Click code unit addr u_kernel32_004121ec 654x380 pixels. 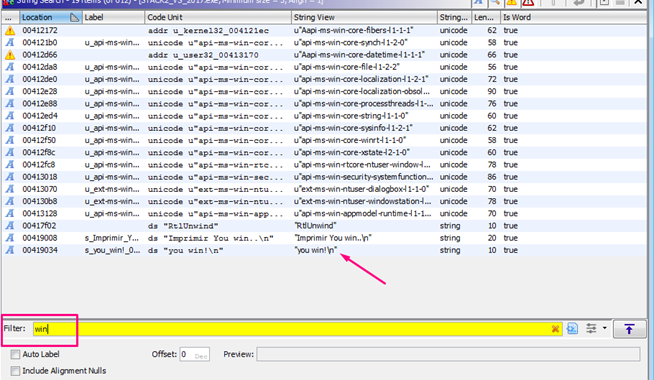click(208, 31)
